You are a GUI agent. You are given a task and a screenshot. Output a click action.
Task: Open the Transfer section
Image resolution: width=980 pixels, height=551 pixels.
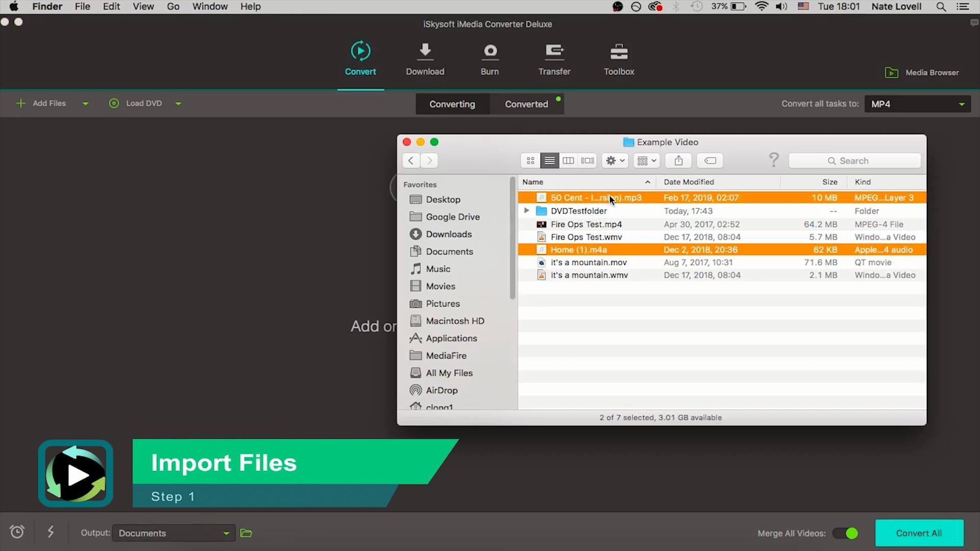tap(554, 59)
